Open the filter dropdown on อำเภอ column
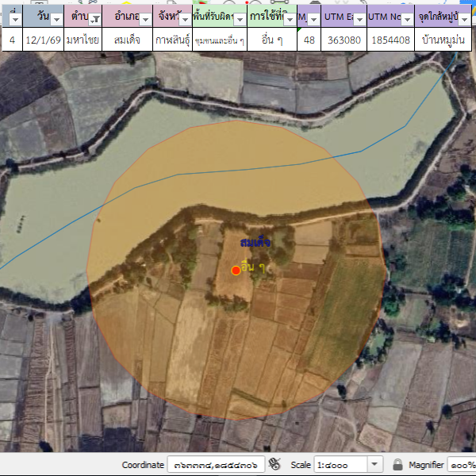476x476 pixels. point(146,19)
